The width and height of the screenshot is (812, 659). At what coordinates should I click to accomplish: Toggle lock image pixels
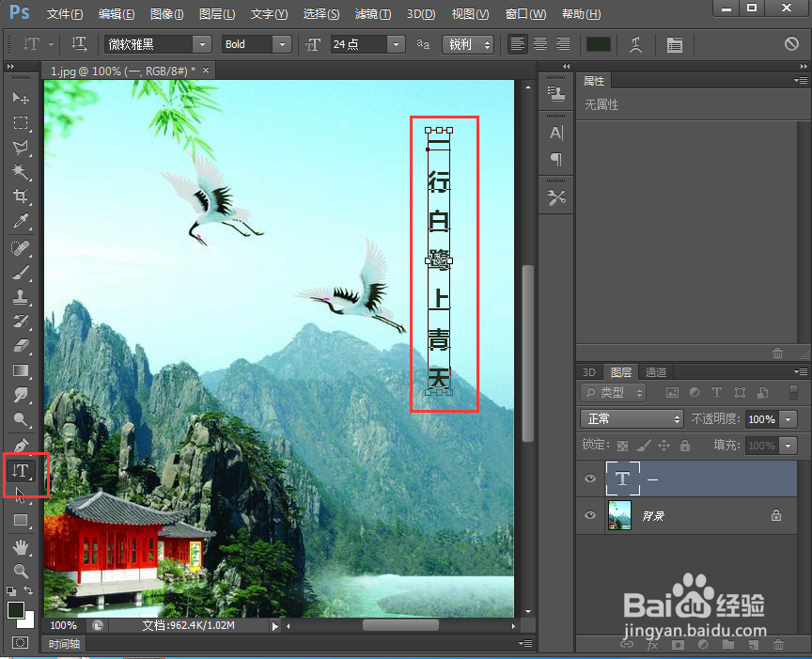pyautogui.click(x=643, y=446)
